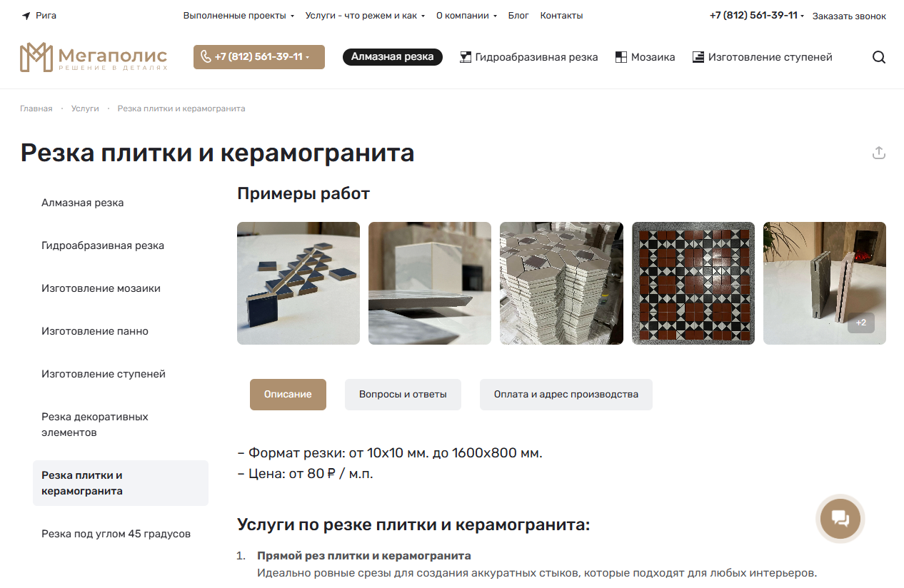This screenshot has height=588, width=904.
Task: Open the brown +7 (812) 561-39-11 phone dropdown
Action: tap(259, 57)
